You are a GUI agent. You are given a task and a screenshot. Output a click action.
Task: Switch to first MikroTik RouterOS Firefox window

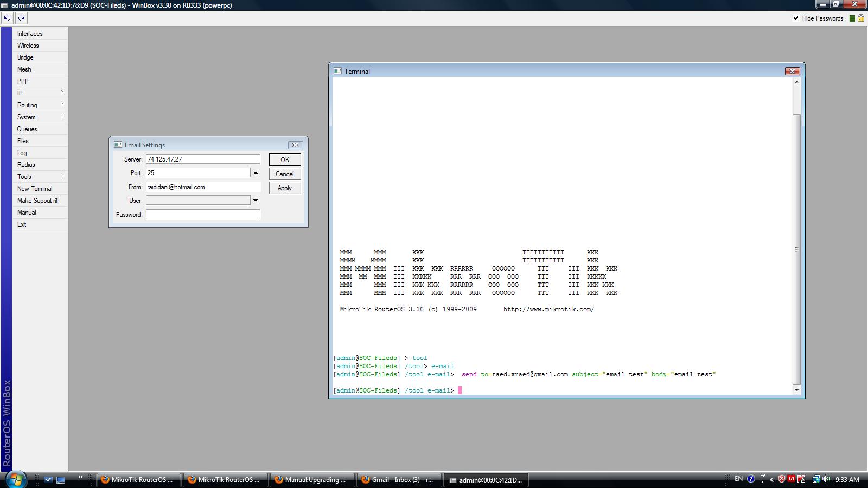pyautogui.click(x=138, y=480)
